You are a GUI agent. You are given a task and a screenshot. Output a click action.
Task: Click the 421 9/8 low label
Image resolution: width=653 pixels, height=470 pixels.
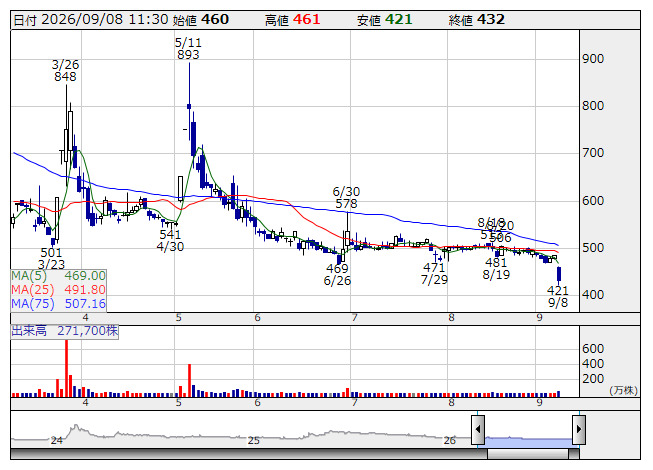[558, 296]
